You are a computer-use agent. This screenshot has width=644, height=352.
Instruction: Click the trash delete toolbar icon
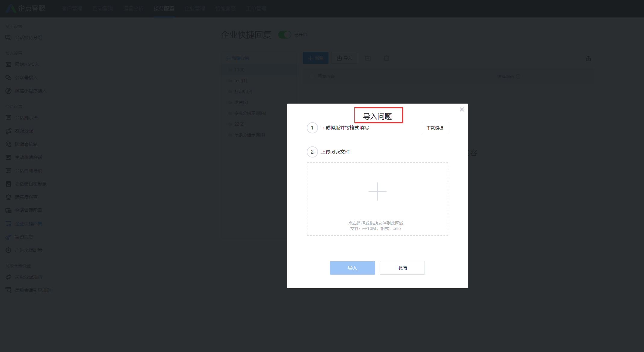387,58
